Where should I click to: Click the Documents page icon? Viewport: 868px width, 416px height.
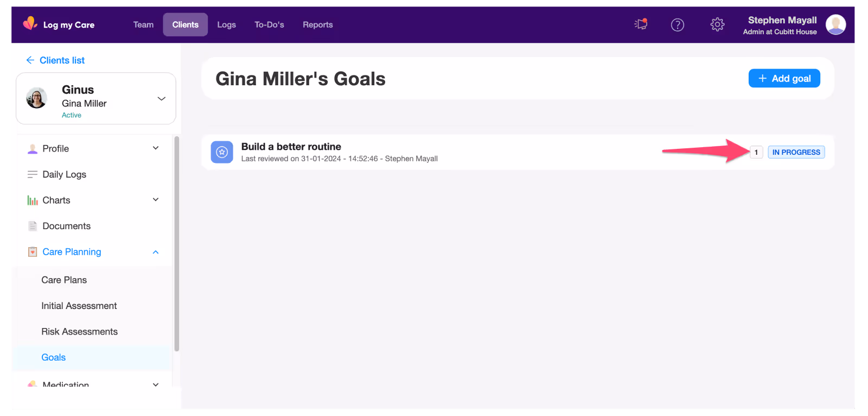tap(33, 226)
